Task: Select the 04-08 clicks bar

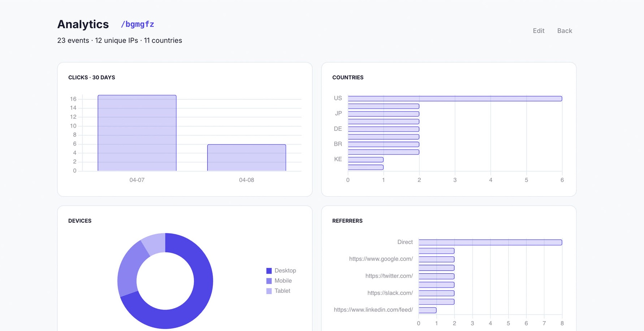Action: point(246,157)
